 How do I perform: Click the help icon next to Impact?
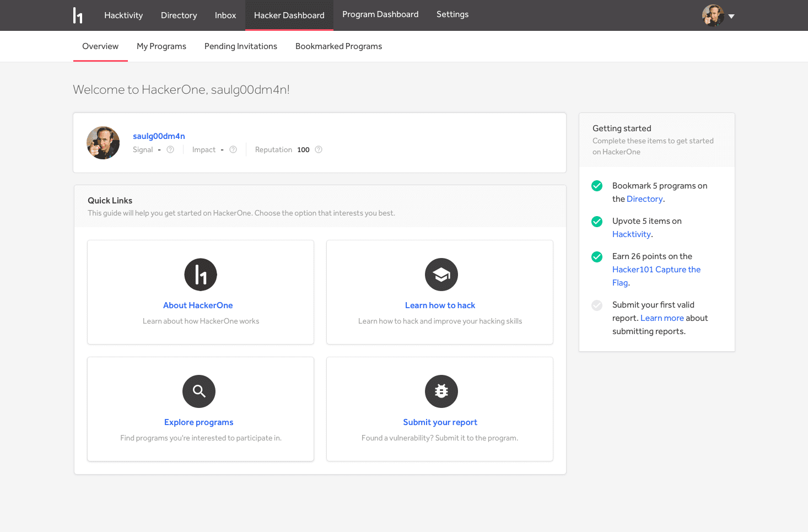coord(233,150)
